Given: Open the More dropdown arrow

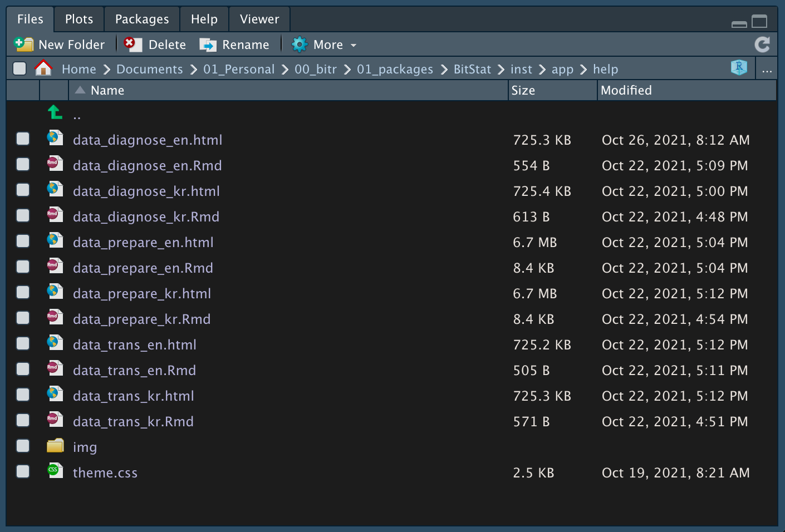Looking at the screenshot, I should click(354, 45).
